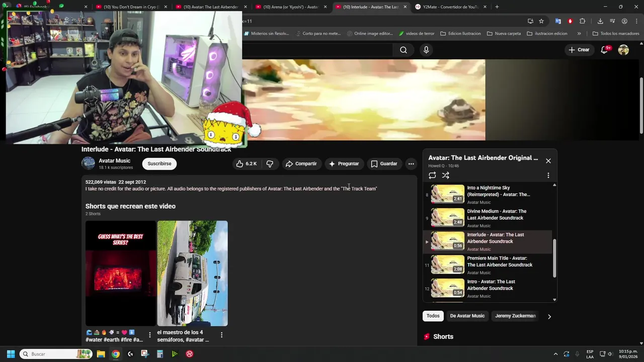
Task: Open the red ad blocker extension icon
Action: 570,21
